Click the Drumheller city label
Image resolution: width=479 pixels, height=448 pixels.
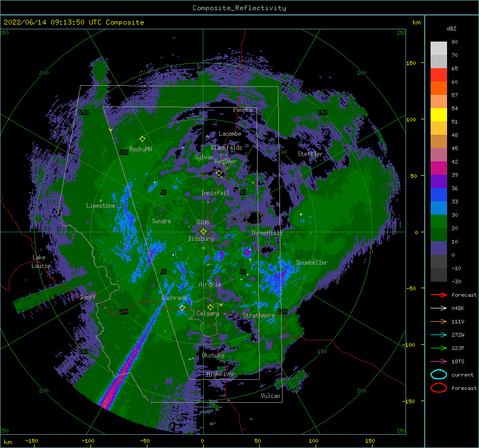click(312, 263)
